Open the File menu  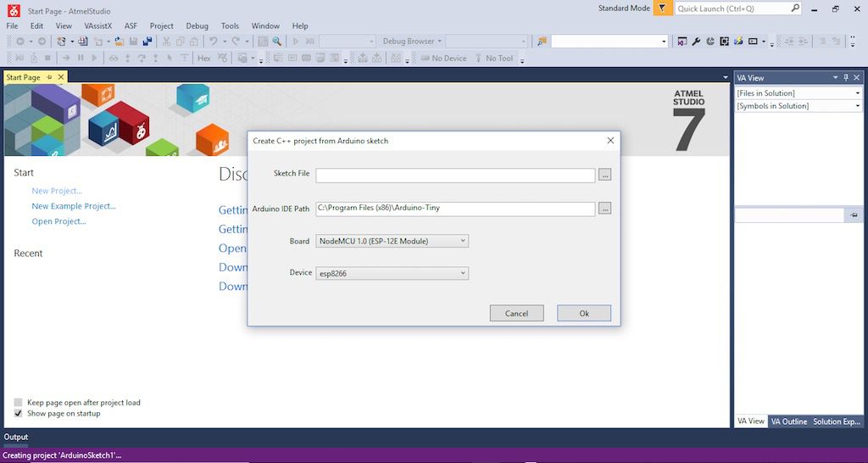tap(12, 26)
